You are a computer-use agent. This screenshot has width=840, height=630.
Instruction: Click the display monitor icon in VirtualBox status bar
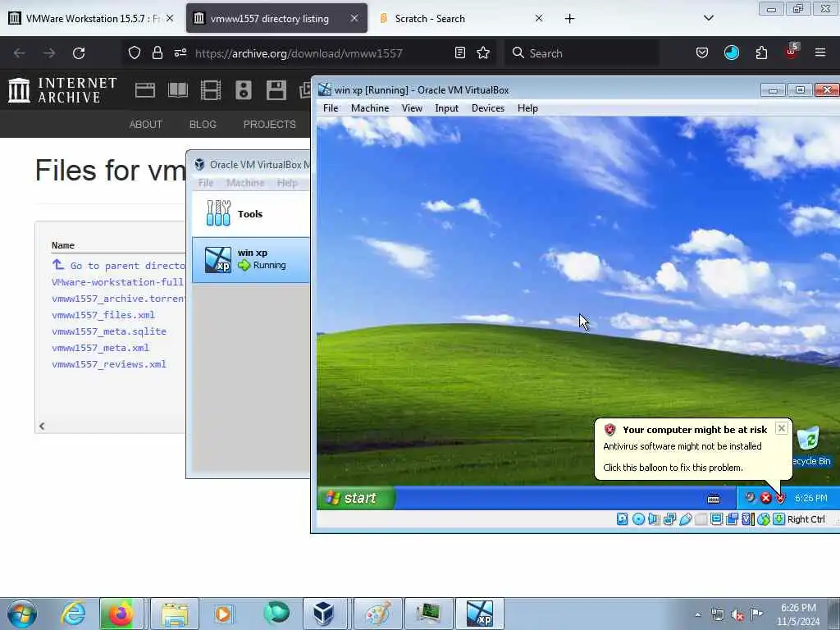point(716,519)
